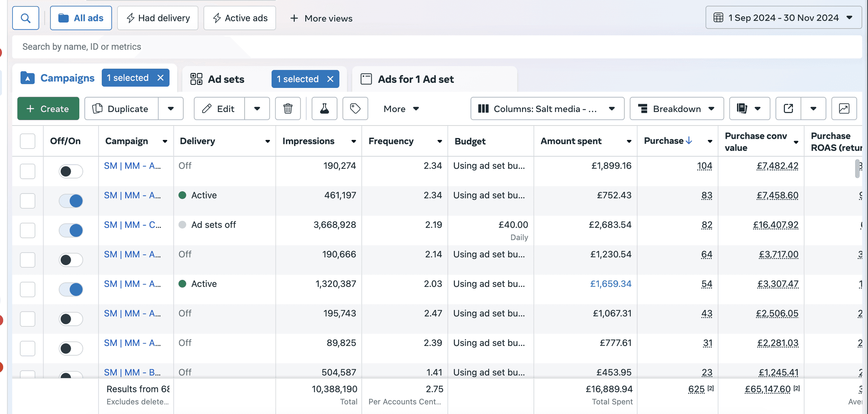Click the tag label icon
868x414 pixels.
355,108
